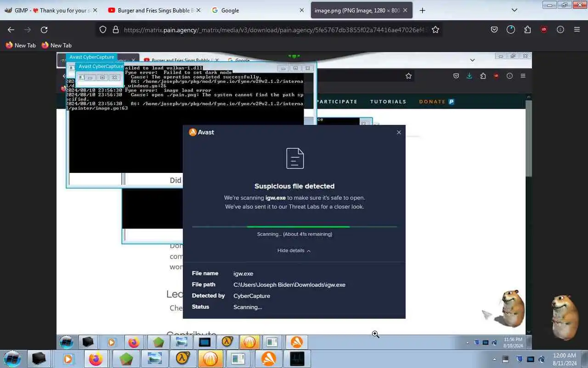The image size is (588, 368).
Task: Close the Google tab
Action: pyautogui.click(x=302, y=10)
